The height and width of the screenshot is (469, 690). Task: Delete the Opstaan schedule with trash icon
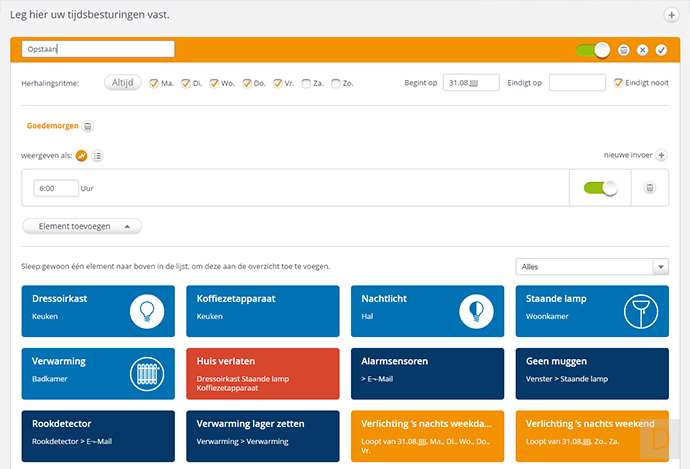coord(624,49)
